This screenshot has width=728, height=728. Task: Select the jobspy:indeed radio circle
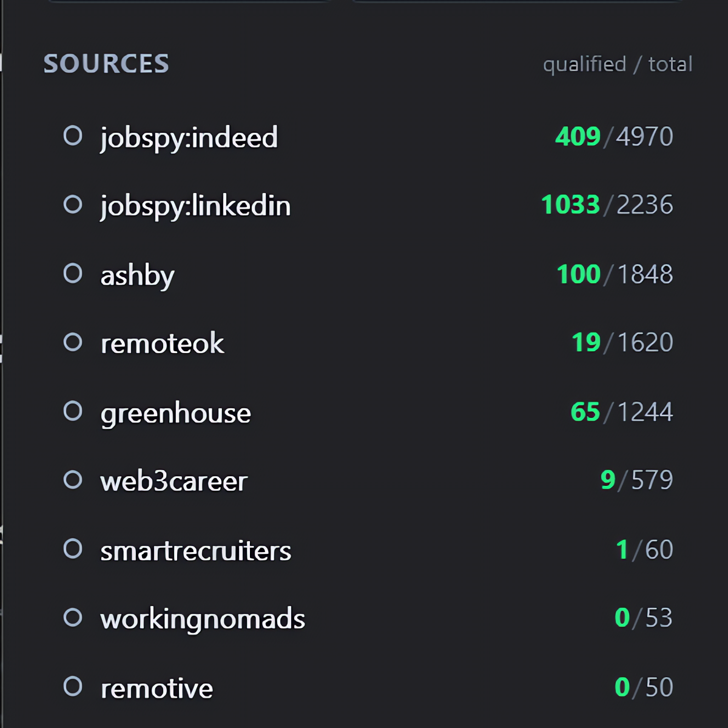73,135
